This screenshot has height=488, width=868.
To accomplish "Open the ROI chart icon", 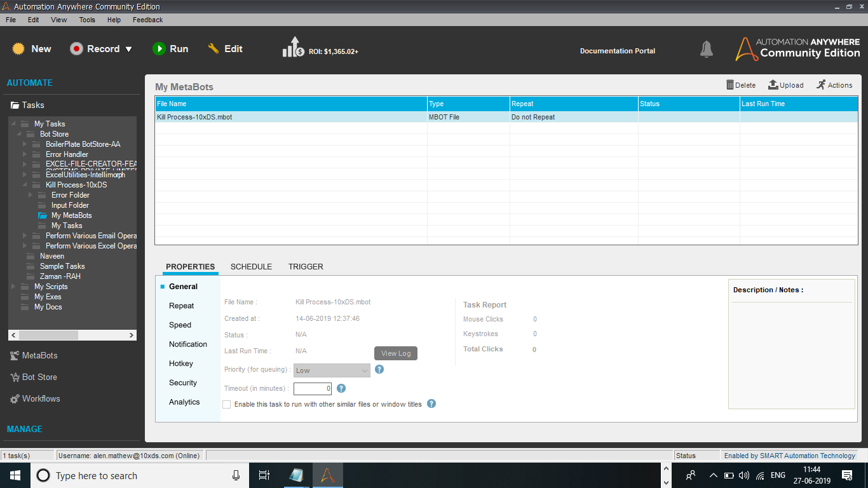I will [293, 48].
